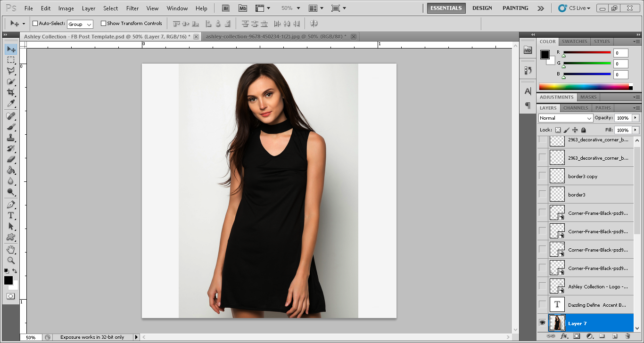Hide Layer 7 with eye icon

point(543,323)
